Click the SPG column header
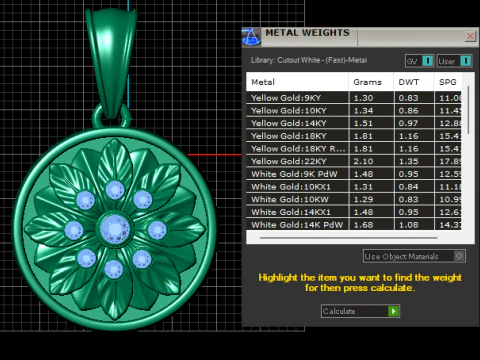This screenshot has width=480, height=360. [x=448, y=82]
